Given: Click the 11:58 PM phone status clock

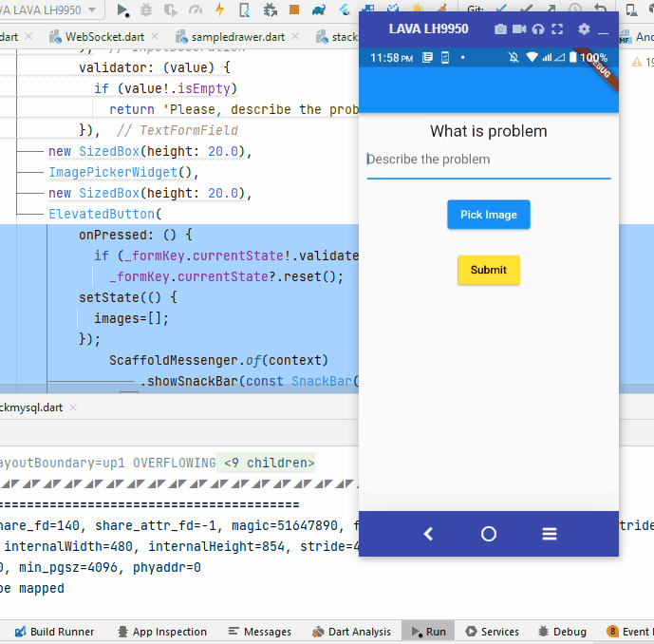Looking at the screenshot, I should coord(391,58).
